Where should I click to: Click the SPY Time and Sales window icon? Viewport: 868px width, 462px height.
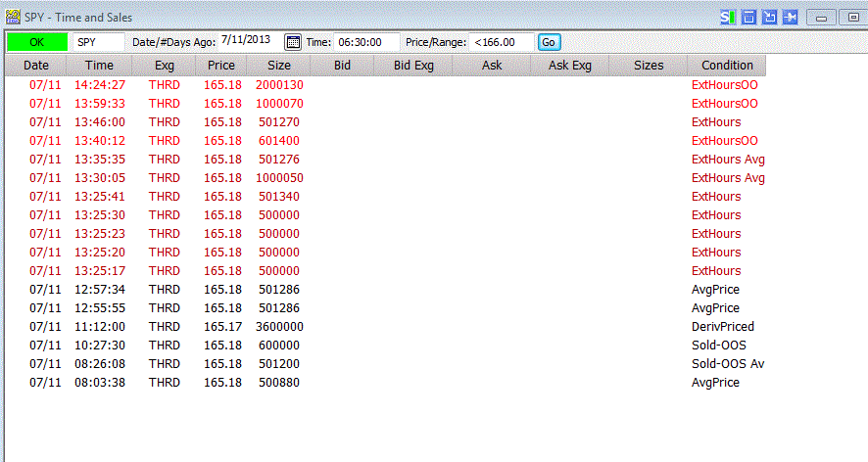click(13, 18)
